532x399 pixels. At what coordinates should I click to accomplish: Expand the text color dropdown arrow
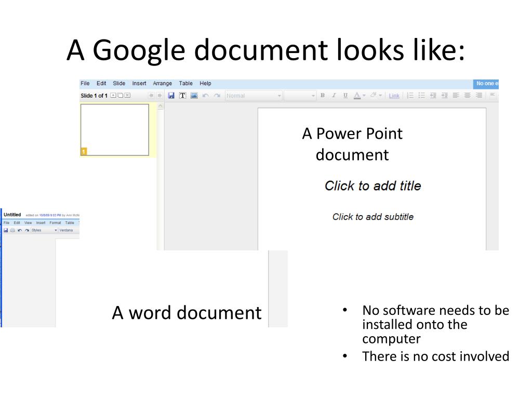364,96
